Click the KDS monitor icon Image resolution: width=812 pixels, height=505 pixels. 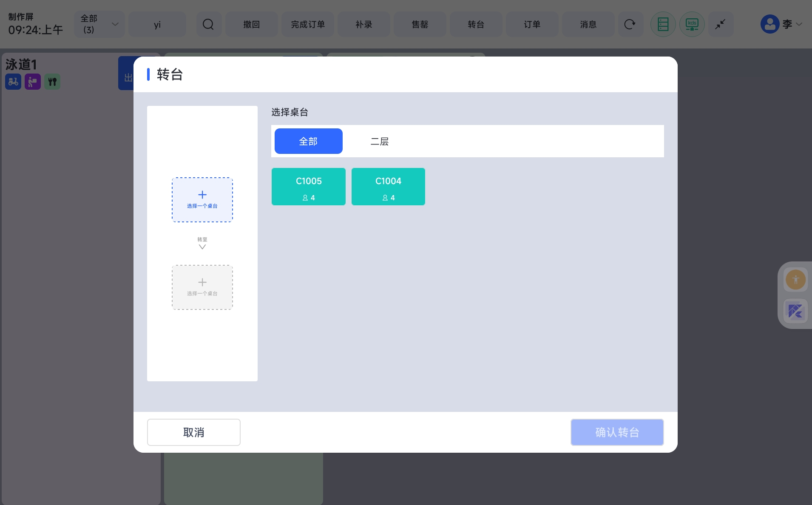[x=692, y=24]
